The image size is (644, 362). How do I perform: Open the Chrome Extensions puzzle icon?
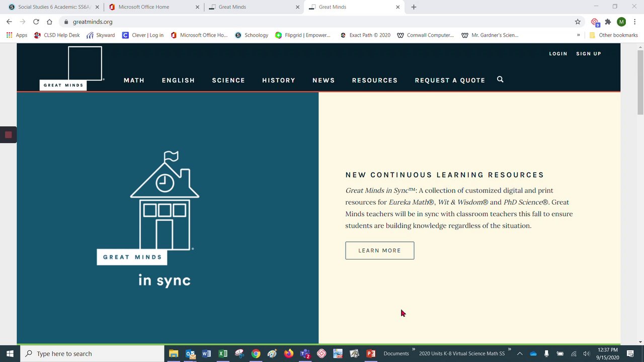pyautogui.click(x=608, y=22)
